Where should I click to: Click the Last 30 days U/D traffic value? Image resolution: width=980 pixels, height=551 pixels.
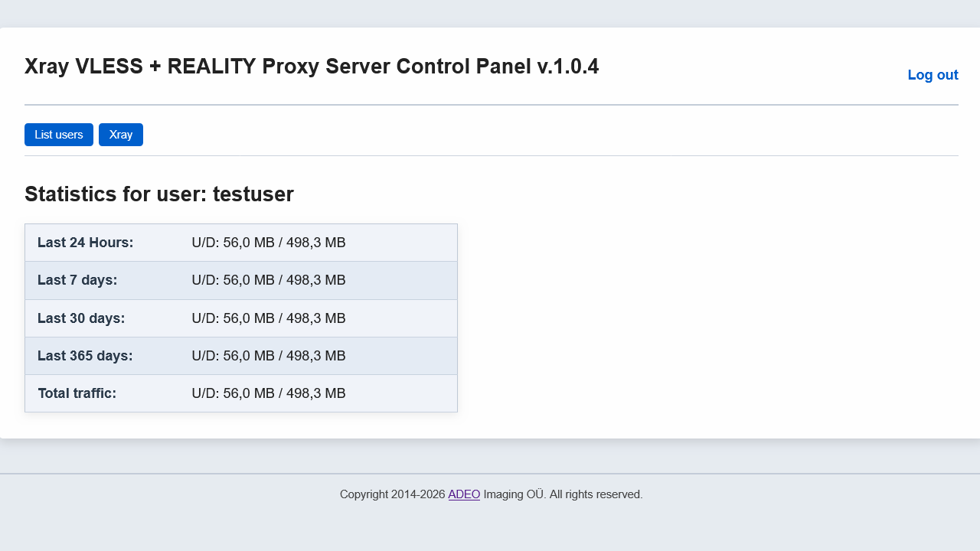269,318
